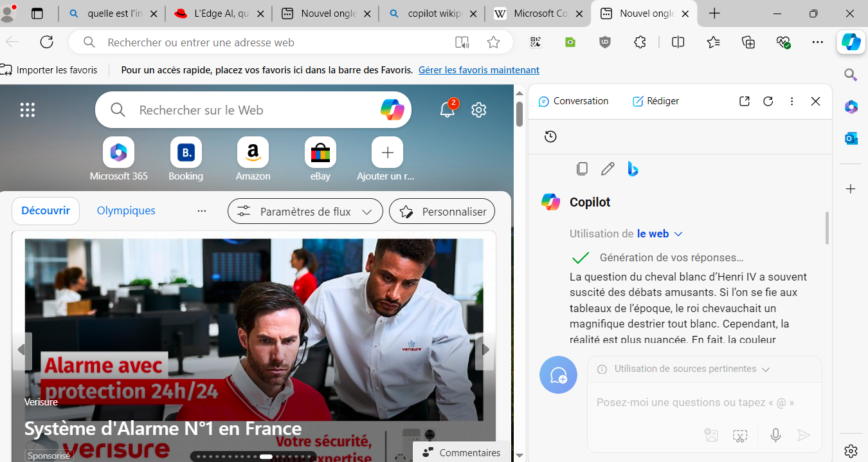
Task: Switch to the Conversation tab
Action: (574, 101)
